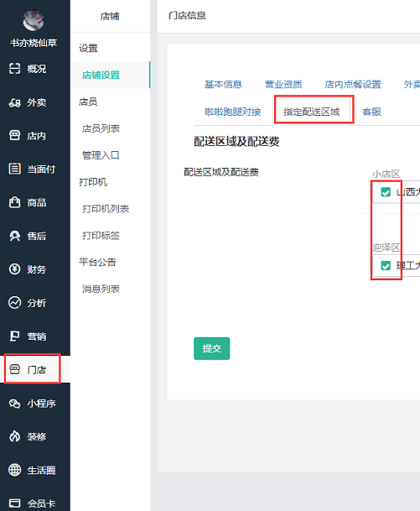This screenshot has height=511, width=420.
Task: Open the 商品 shopping bag icon
Action: click(x=14, y=202)
